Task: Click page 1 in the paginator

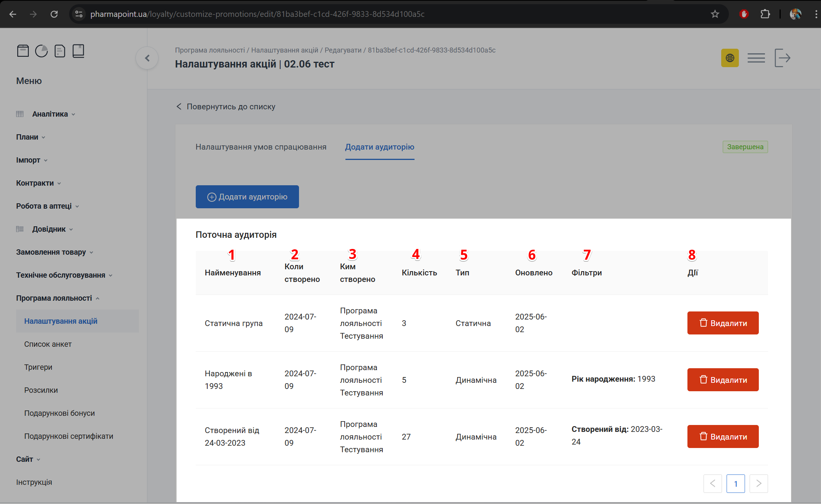Action: pos(735,484)
